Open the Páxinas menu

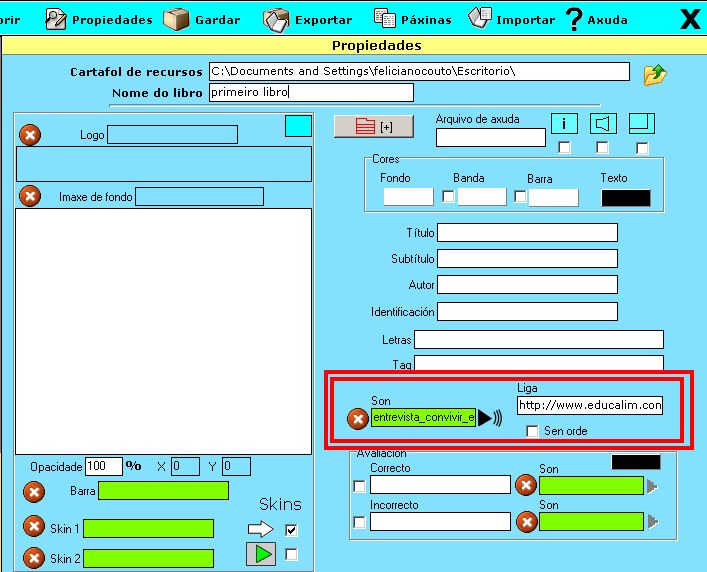(412, 19)
